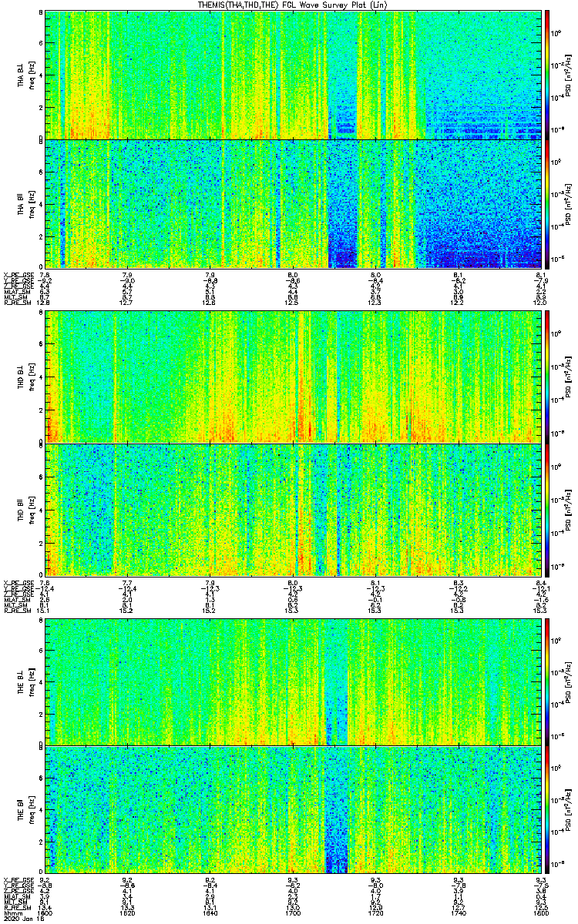This screenshot has width=578, height=924.
Task: Click the 1640 time tick label
Action: coord(210,912)
